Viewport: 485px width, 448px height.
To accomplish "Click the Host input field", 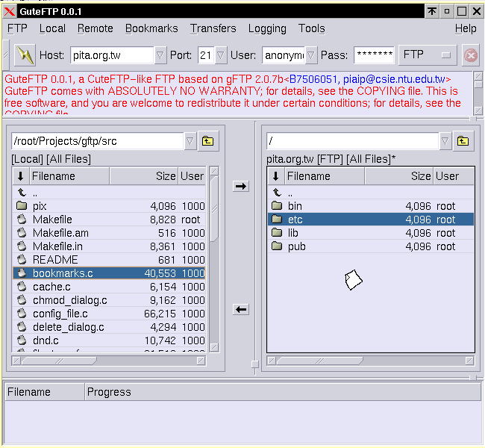I will click(x=112, y=55).
